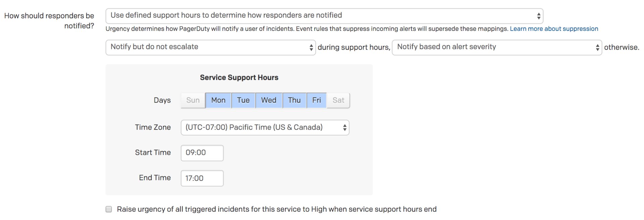The height and width of the screenshot is (220, 644).
Task: Deselect Tue from support days
Action: [243, 100]
